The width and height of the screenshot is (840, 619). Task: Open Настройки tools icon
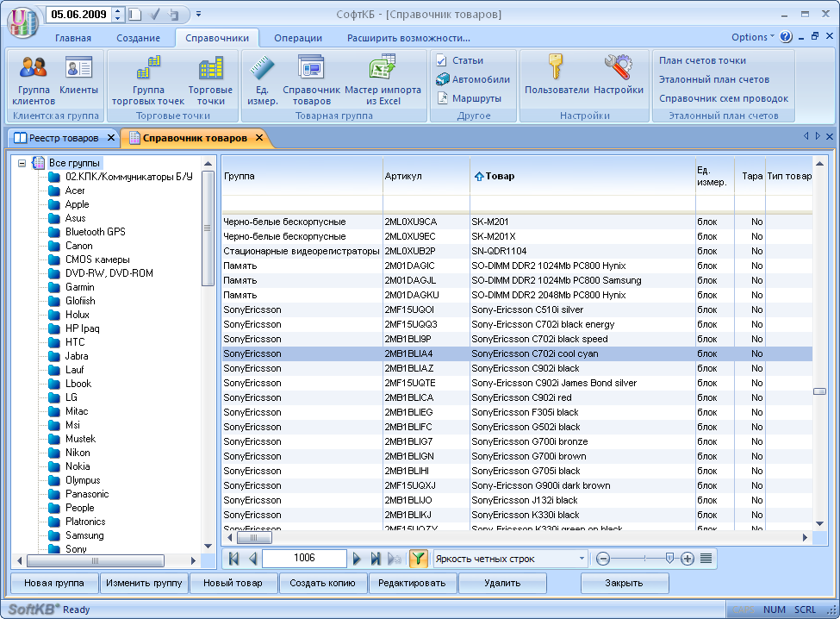click(619, 75)
